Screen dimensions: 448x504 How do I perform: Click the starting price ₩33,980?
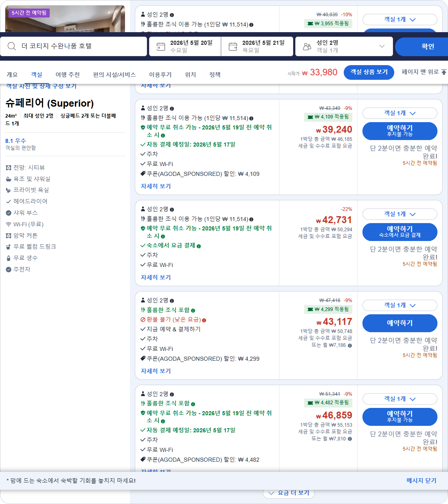click(320, 72)
